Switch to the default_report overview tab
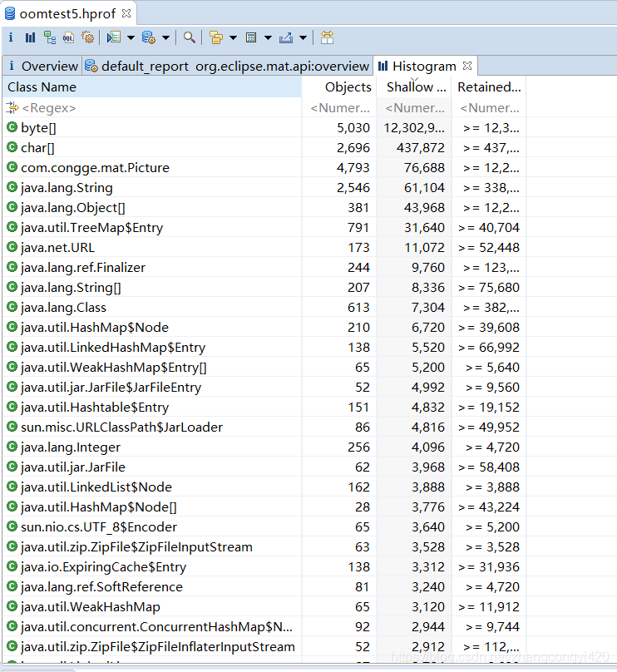This screenshot has height=672, width=617. click(227, 66)
